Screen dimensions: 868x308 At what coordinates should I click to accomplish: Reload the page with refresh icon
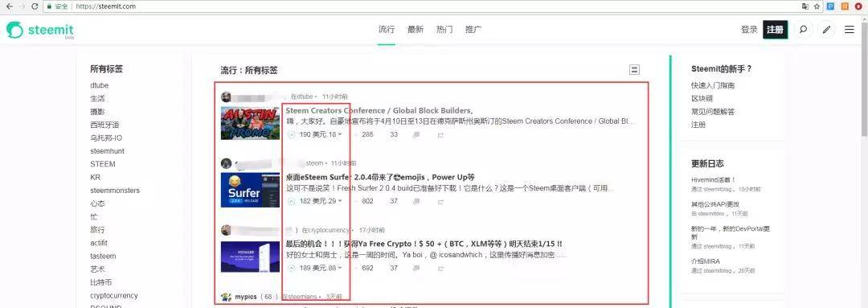point(35,6)
